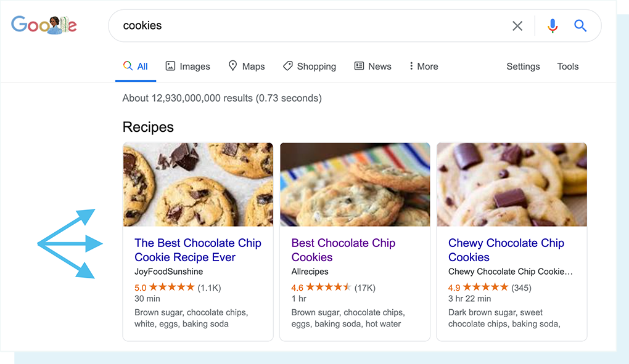
Task: Click the newspaper icon beside News
Action: [359, 66]
